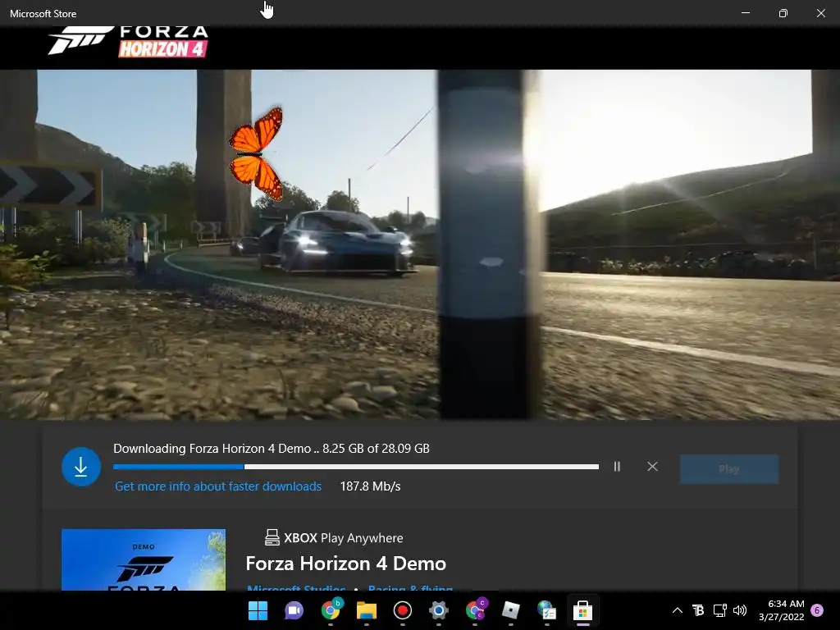
Task: Click the bold B tray icon
Action: tap(698, 610)
